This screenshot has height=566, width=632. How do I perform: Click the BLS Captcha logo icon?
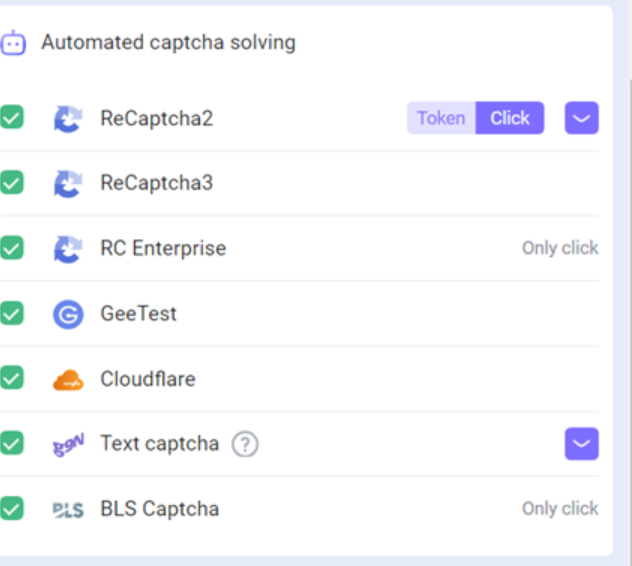(68, 509)
